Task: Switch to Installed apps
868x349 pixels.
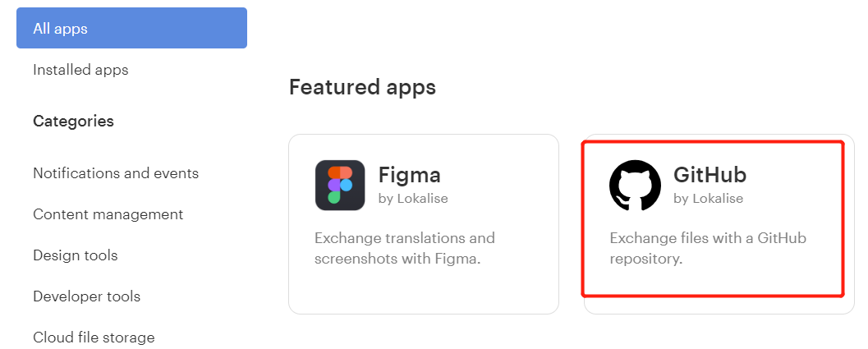Action: [x=80, y=70]
